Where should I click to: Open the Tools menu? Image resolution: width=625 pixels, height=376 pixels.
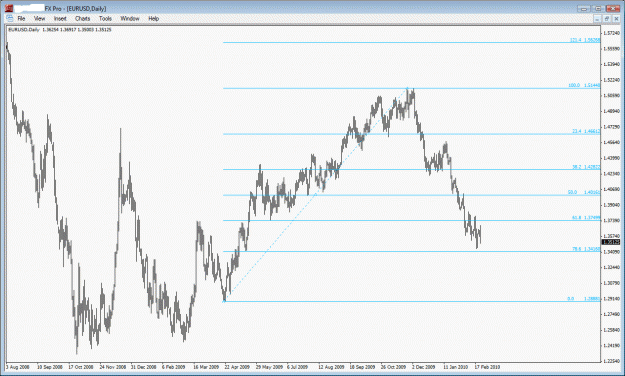[x=105, y=19]
